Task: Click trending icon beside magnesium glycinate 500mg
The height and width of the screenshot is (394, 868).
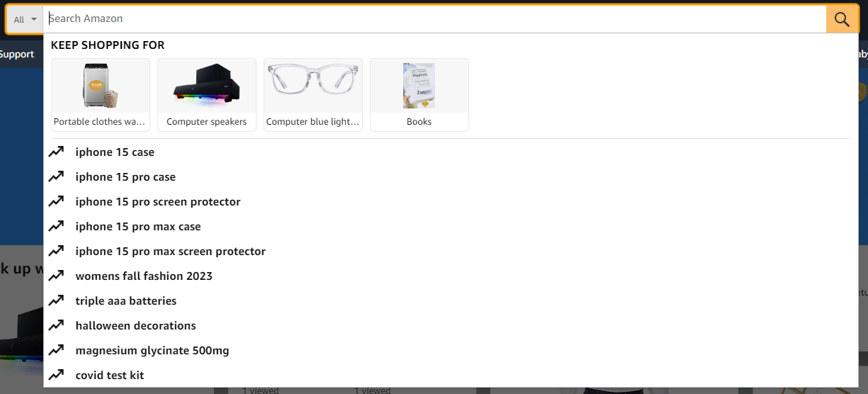Action: click(56, 350)
